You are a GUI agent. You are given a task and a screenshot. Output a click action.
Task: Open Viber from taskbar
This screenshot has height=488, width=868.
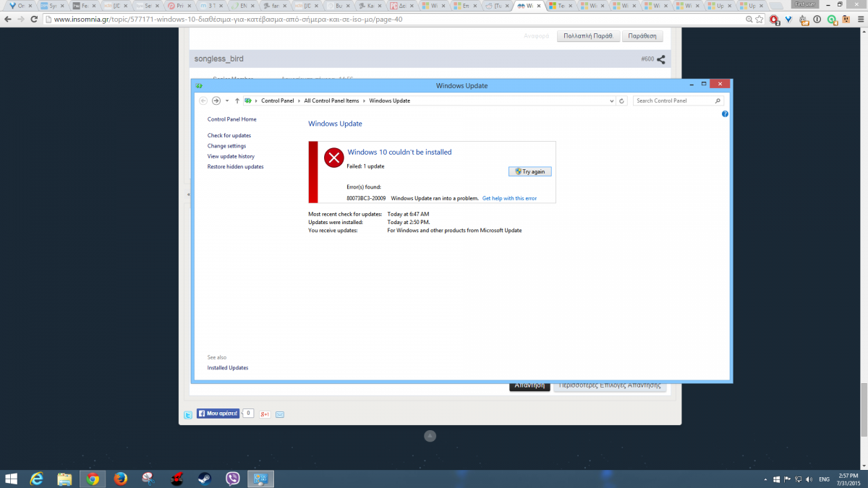tap(233, 479)
